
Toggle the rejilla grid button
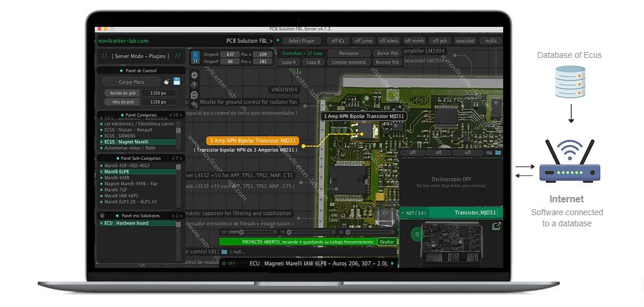491,41
